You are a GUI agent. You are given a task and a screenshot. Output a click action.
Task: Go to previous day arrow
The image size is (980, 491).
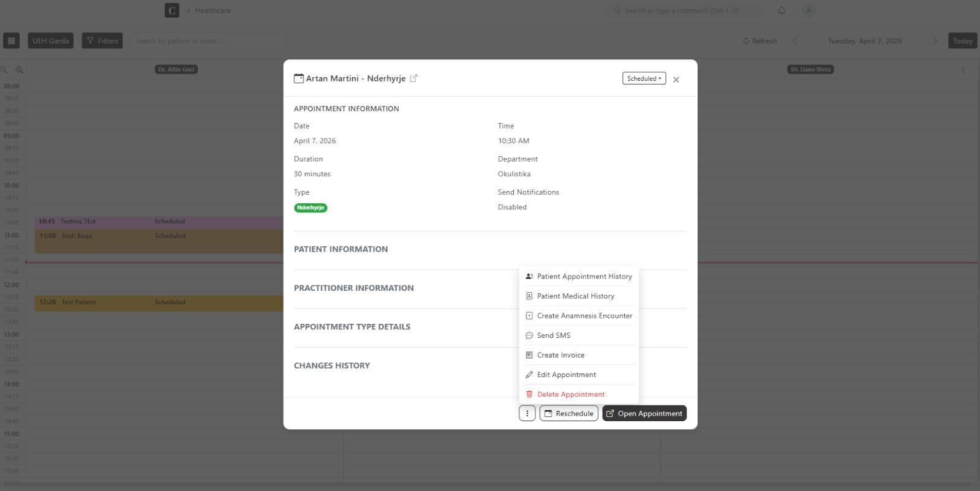click(795, 41)
